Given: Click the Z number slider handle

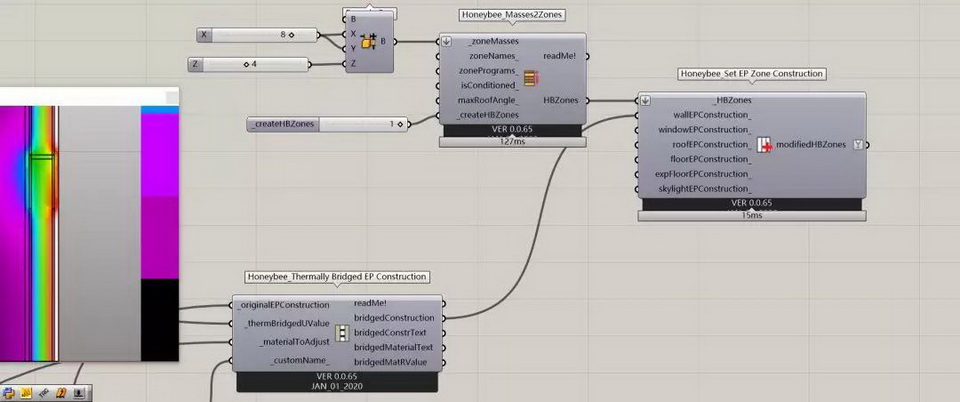Looking at the screenshot, I should coord(246,65).
